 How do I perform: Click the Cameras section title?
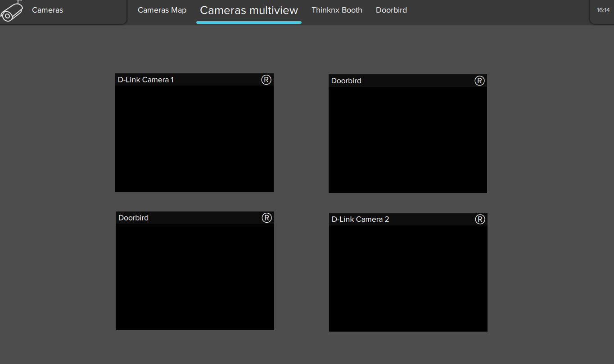tap(47, 10)
